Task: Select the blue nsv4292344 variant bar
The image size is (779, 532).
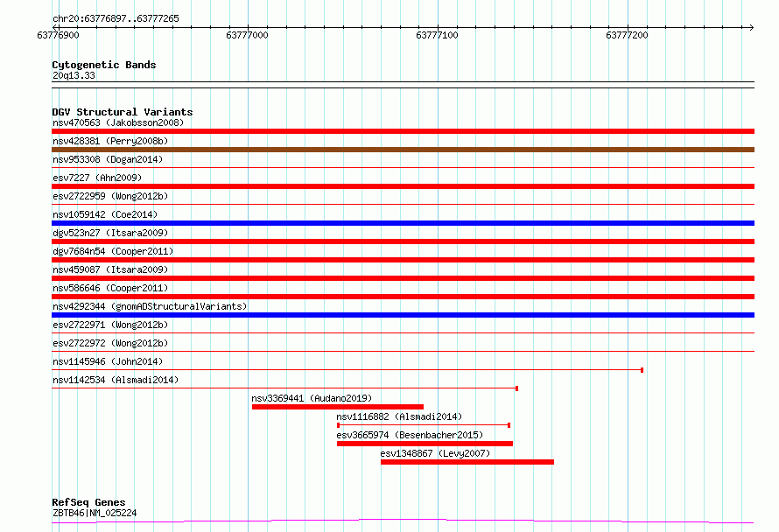Action: click(x=403, y=315)
